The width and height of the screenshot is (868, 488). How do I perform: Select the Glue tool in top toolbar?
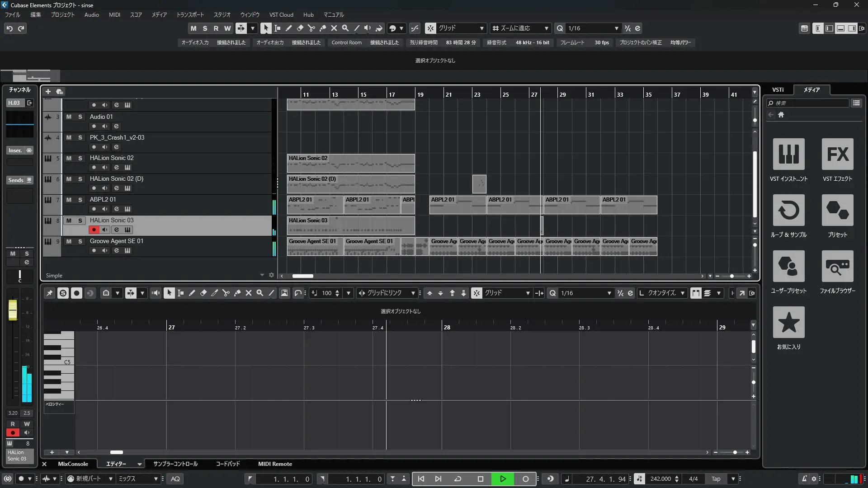[x=322, y=28]
